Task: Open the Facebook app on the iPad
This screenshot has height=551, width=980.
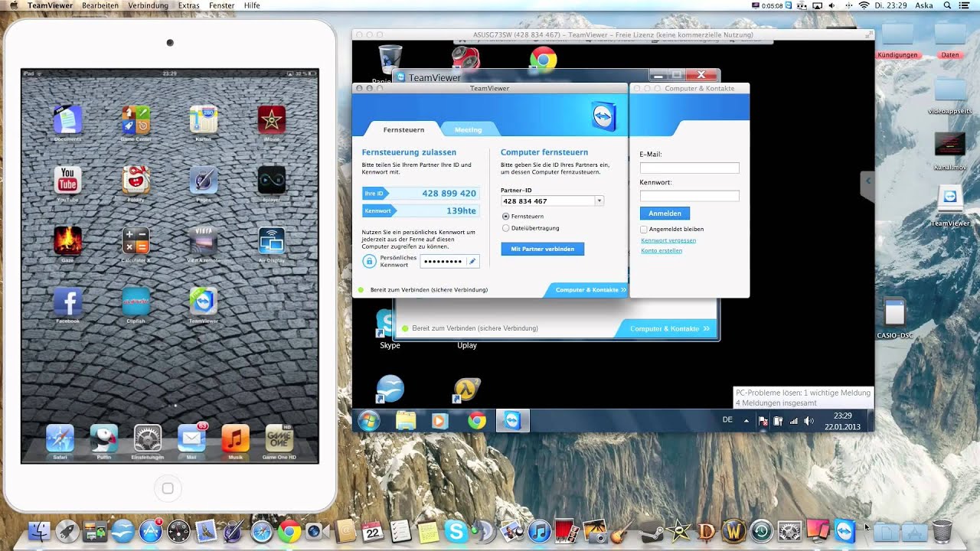Action: coord(67,301)
